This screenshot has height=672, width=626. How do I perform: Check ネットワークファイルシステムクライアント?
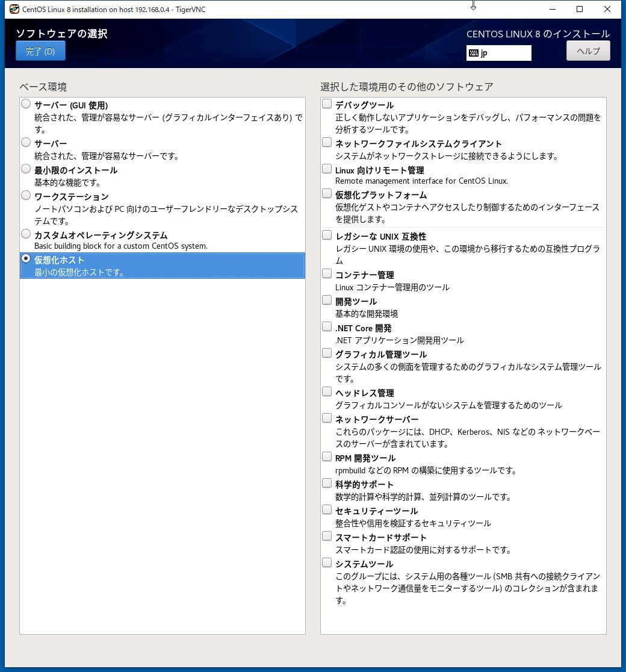point(327,142)
